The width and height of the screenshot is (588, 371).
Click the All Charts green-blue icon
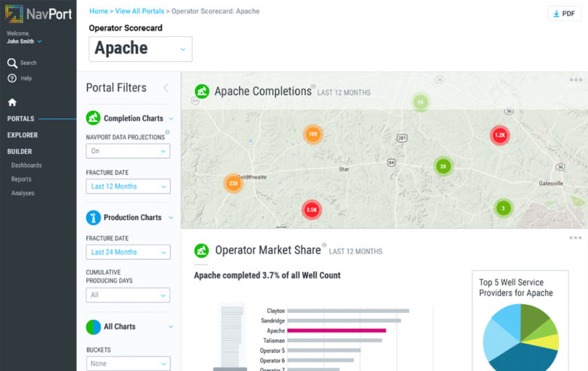pos(93,327)
